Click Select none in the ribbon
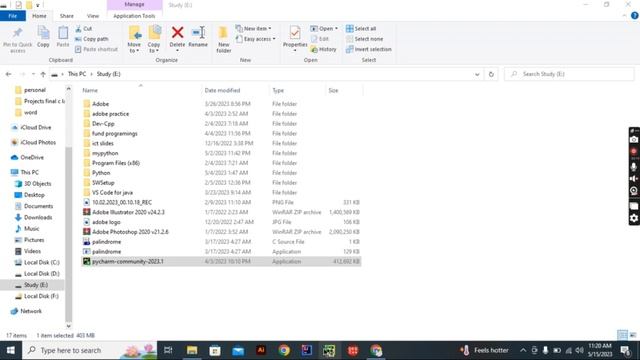The height and width of the screenshot is (360, 640). click(364, 39)
